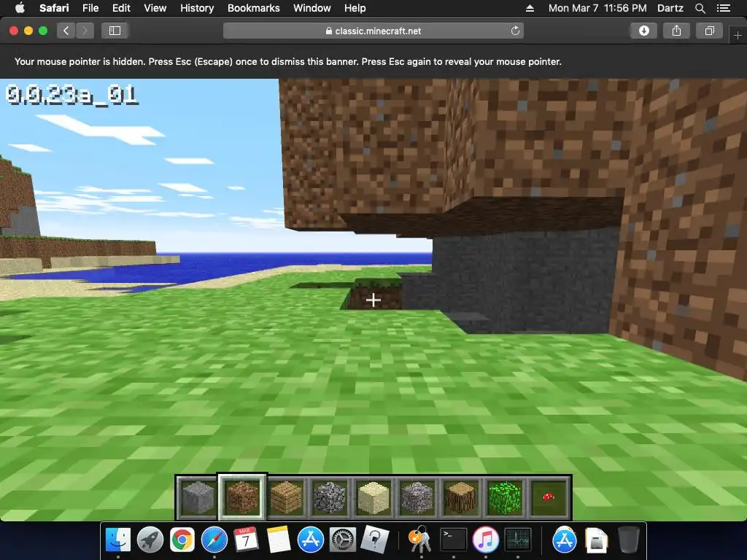Click the classic.minecraft.net address field
The image size is (747, 560).
[x=373, y=31]
